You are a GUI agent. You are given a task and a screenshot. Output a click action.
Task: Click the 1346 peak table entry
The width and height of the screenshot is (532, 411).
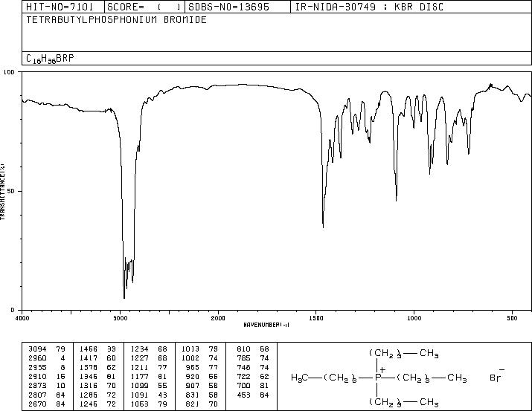click(x=97, y=376)
